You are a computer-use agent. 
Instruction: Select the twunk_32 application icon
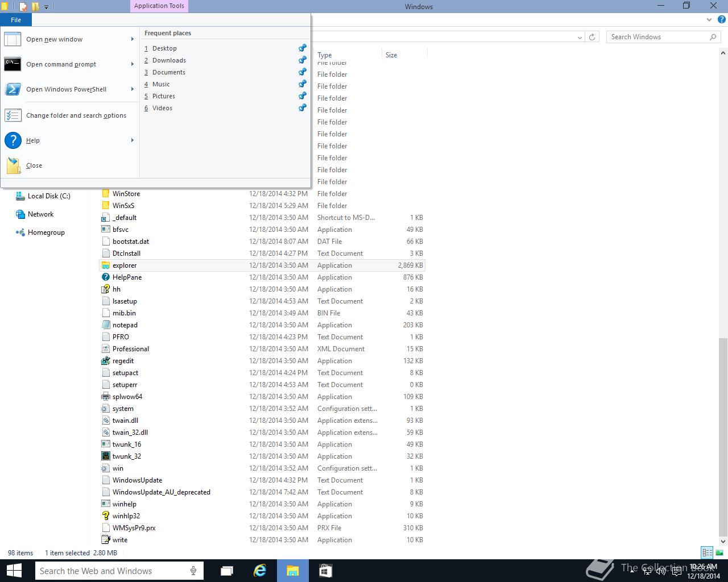pyautogui.click(x=105, y=456)
